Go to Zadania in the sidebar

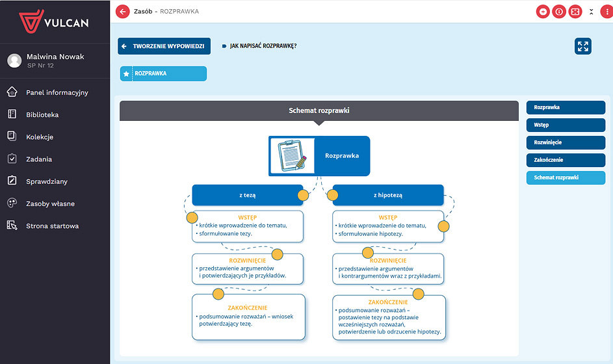[39, 159]
